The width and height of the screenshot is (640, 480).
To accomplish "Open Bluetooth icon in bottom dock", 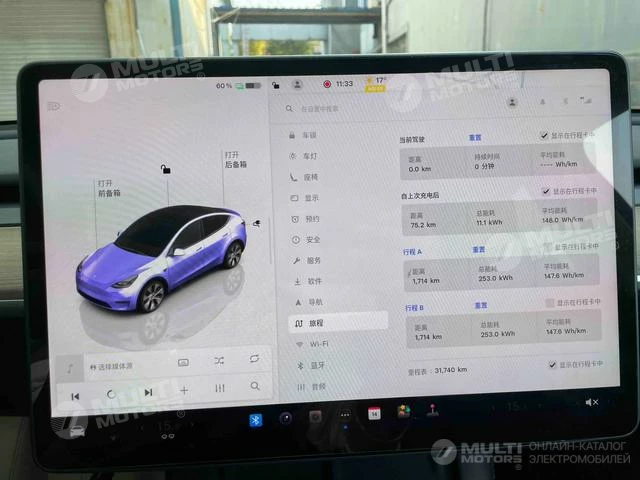I will tap(255, 419).
